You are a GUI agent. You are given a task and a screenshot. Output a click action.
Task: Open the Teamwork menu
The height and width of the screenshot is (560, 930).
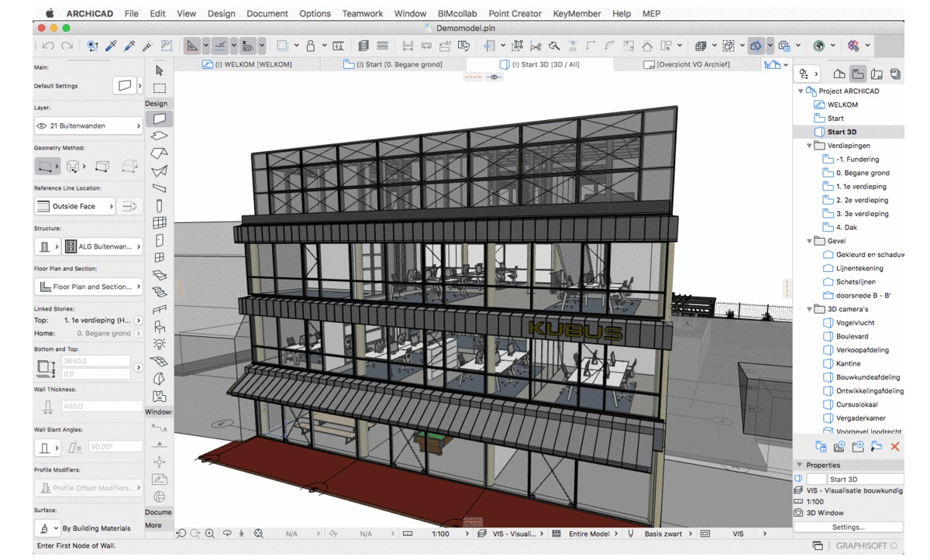click(x=363, y=13)
